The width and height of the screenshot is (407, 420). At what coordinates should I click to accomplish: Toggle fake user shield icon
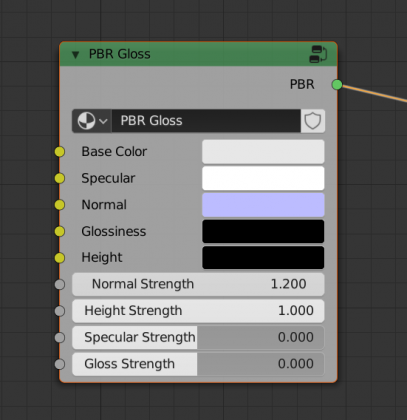coord(313,121)
